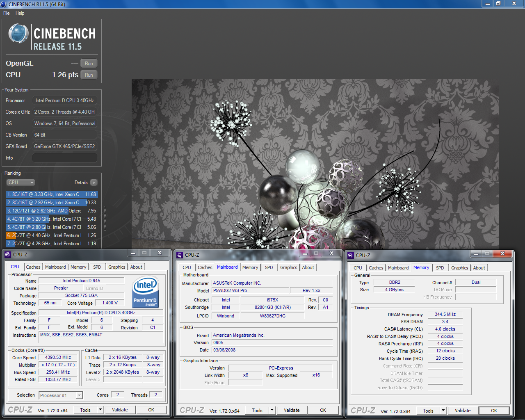
Task: Switch to Graphics tab in right CPU-Z window
Action: pyautogui.click(x=460, y=268)
